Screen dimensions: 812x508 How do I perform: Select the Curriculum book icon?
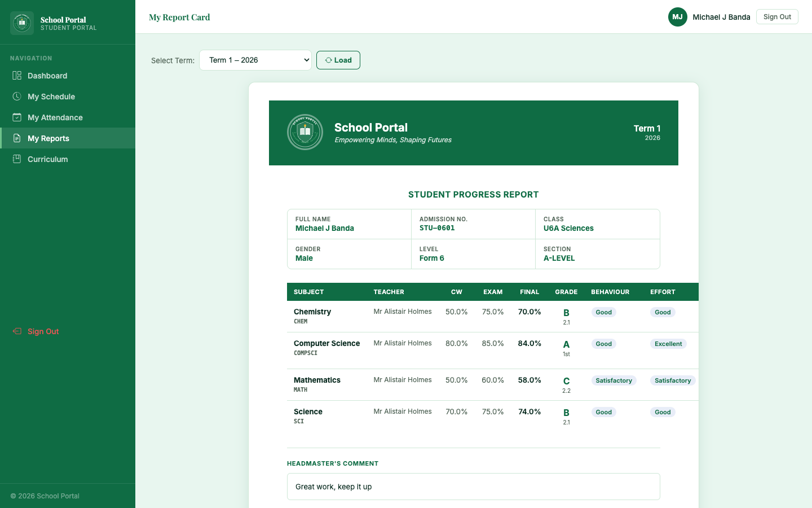coord(17,159)
